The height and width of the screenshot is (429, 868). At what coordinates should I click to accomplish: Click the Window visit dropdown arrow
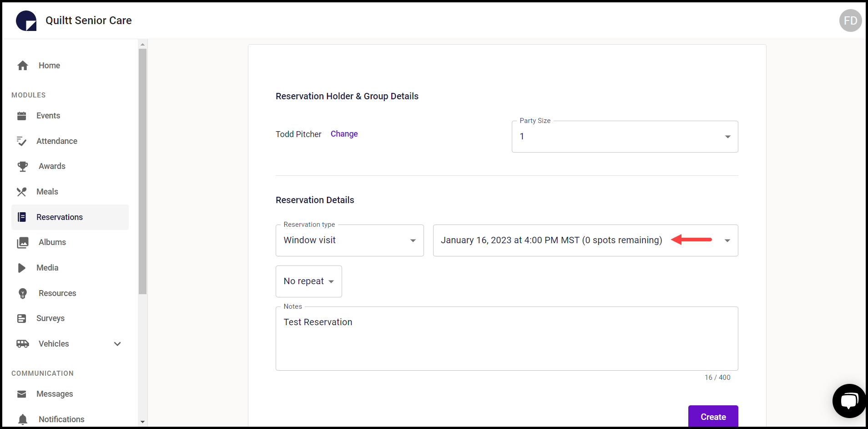[x=413, y=241]
